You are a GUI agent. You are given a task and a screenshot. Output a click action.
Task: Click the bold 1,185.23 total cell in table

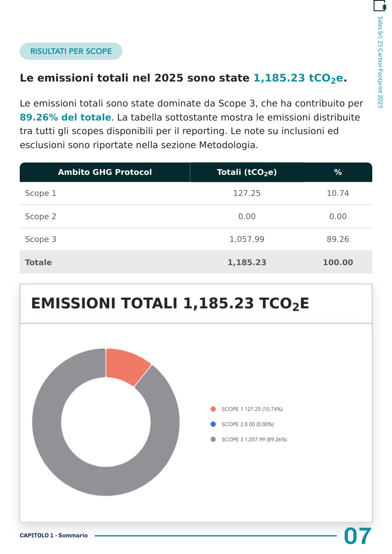(x=247, y=263)
